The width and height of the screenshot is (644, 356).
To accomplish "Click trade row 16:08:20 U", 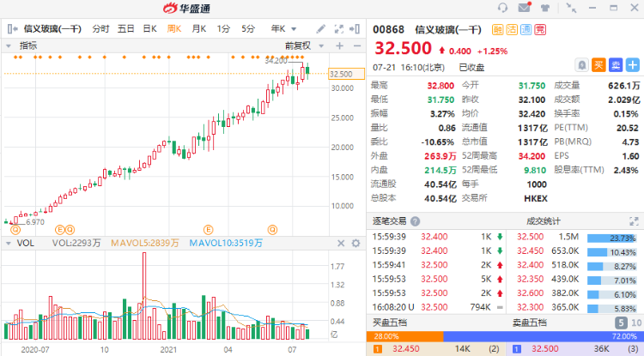I will (436, 307).
